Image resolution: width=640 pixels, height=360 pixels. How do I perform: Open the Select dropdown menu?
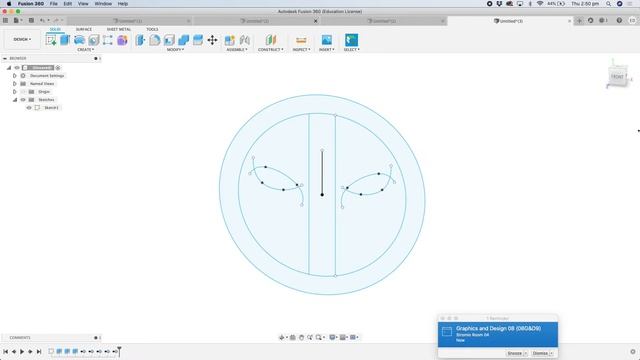(351, 49)
